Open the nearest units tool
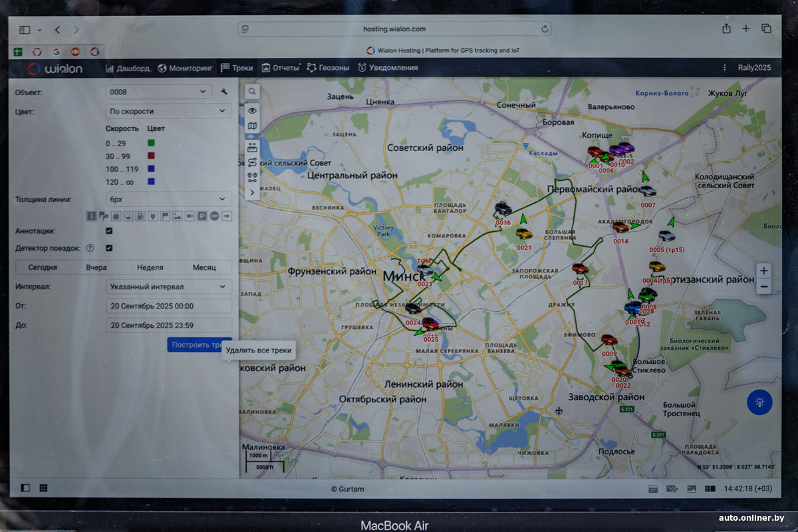 (253, 178)
